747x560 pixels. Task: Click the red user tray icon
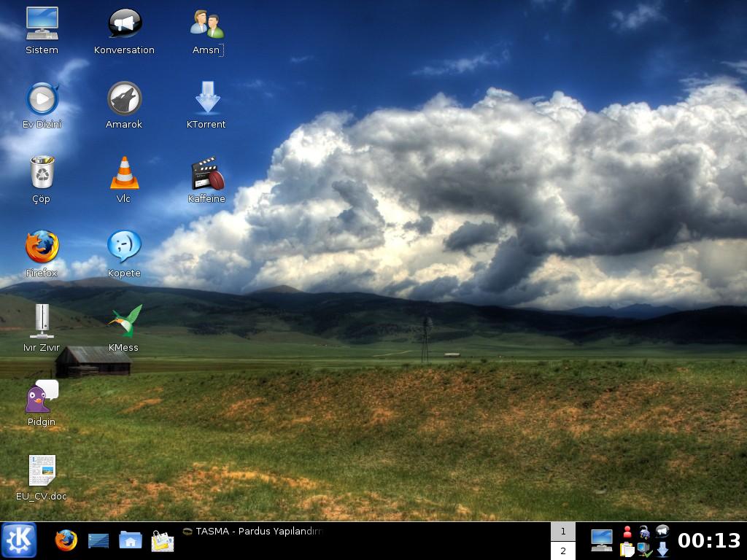coord(627,532)
